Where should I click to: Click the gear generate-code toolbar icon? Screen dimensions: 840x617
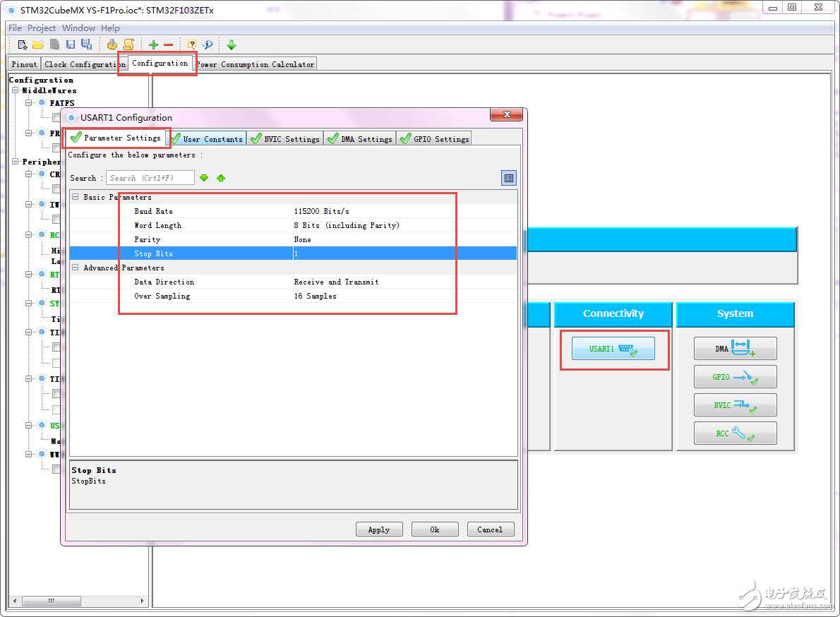112,44
